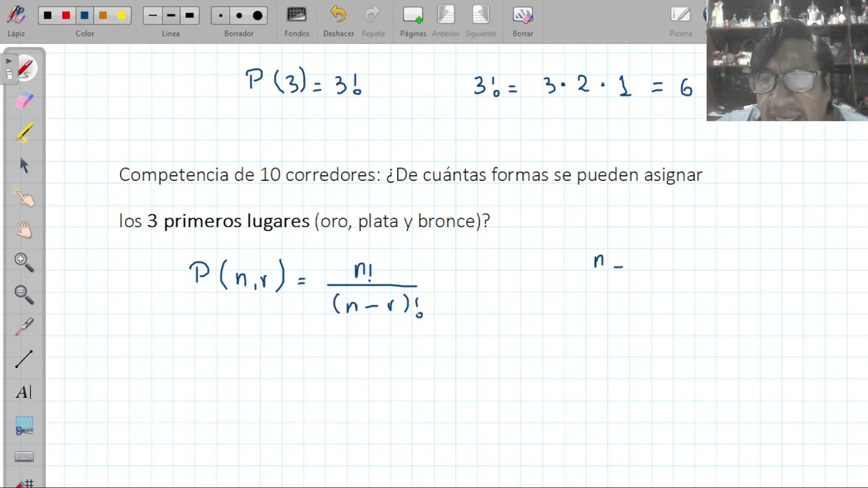This screenshot has height=488, width=868.
Task: Click the text 'Competencia de 10 corredores'
Action: pos(249,174)
